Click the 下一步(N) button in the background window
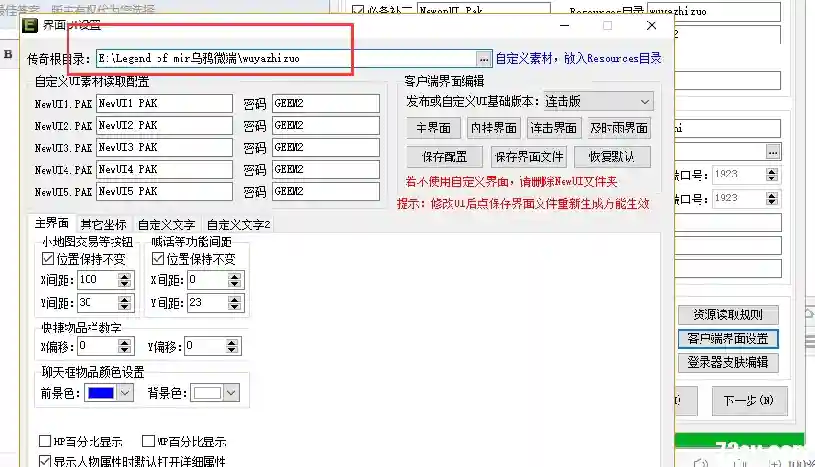This screenshot has height=467, width=815. coord(749,400)
